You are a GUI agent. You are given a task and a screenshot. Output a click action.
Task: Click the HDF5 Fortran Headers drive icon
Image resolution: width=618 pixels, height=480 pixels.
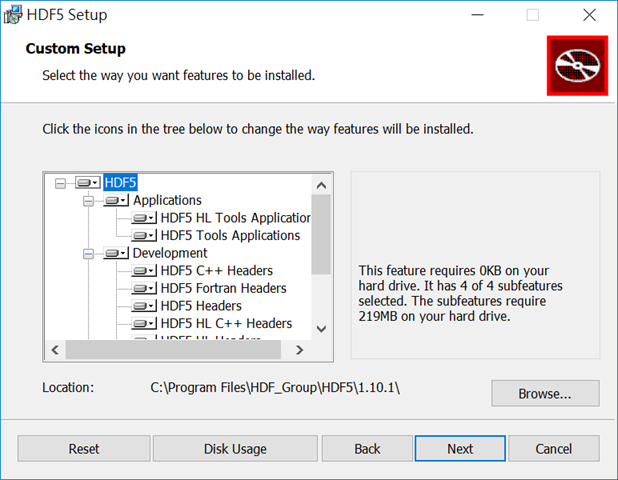click(x=144, y=288)
